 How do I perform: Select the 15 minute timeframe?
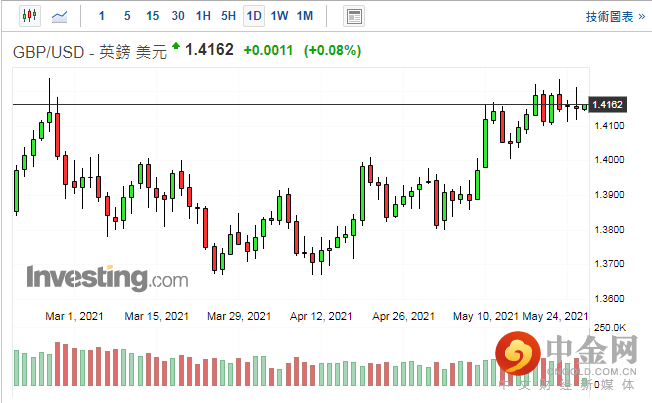coord(153,16)
